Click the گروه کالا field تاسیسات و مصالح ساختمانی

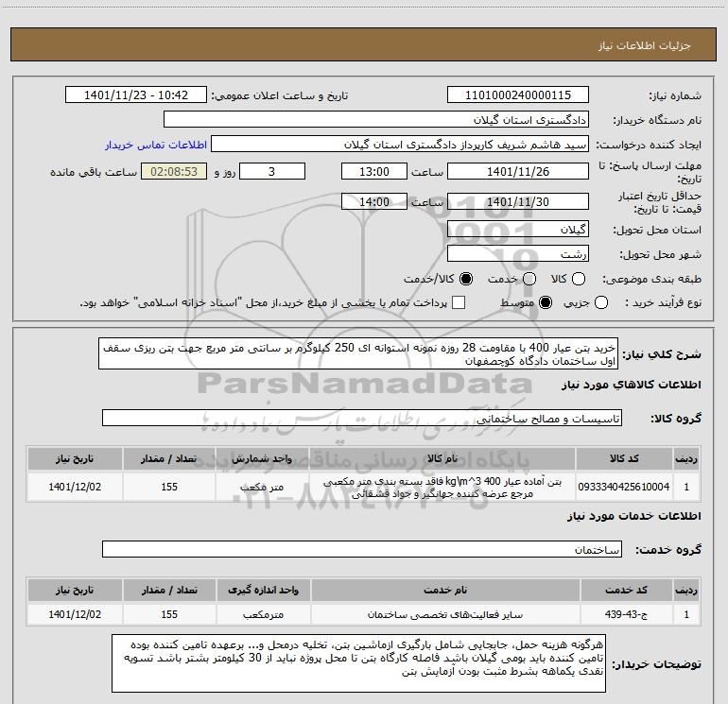coord(362,418)
